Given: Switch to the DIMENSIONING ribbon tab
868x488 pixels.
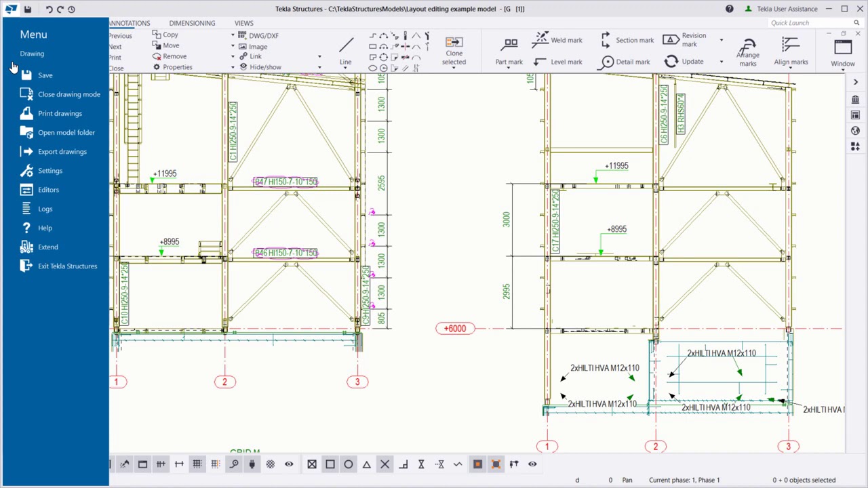Looking at the screenshot, I should click(x=192, y=23).
